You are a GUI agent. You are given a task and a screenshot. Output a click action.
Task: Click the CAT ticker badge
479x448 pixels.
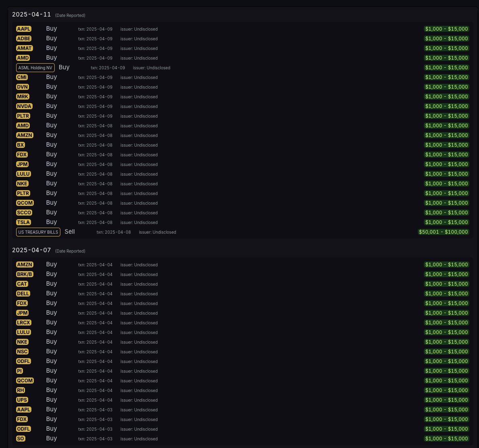(x=22, y=284)
